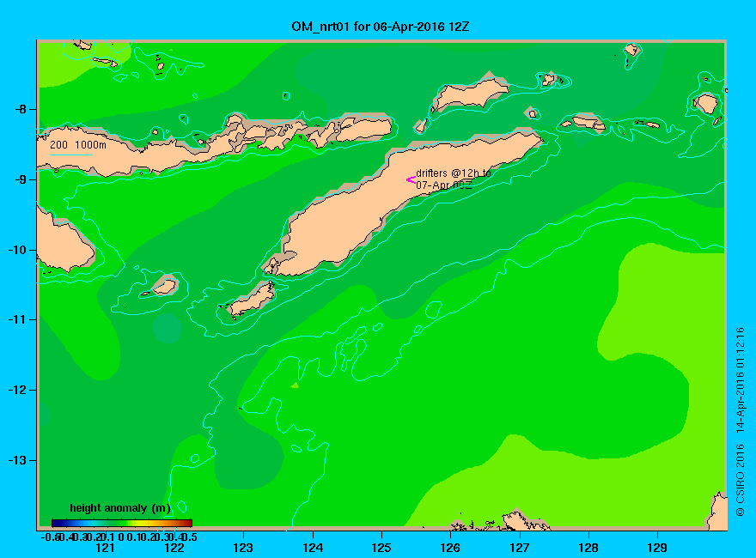The image size is (756, 558).
Task: Click the longitude label '125'
Action: tap(381, 548)
